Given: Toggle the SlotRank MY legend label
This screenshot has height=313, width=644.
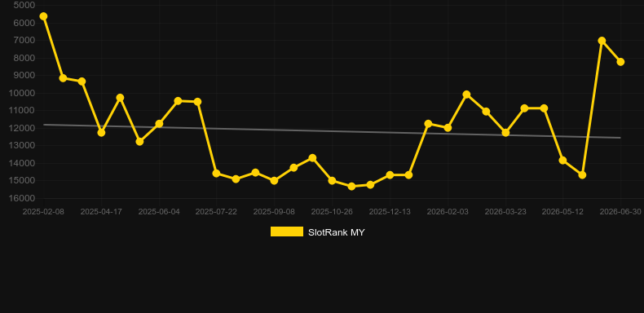Looking at the screenshot, I should pyautogui.click(x=336, y=232).
